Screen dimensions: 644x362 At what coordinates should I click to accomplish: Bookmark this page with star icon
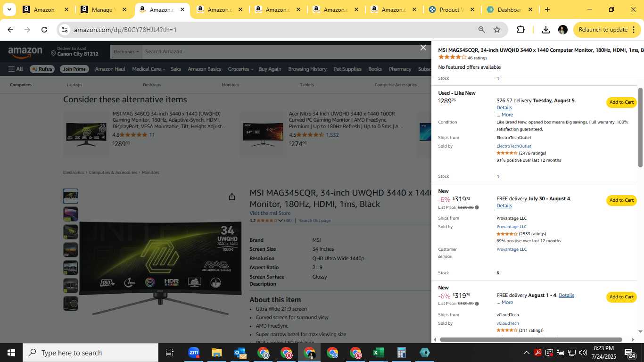pos(497,30)
